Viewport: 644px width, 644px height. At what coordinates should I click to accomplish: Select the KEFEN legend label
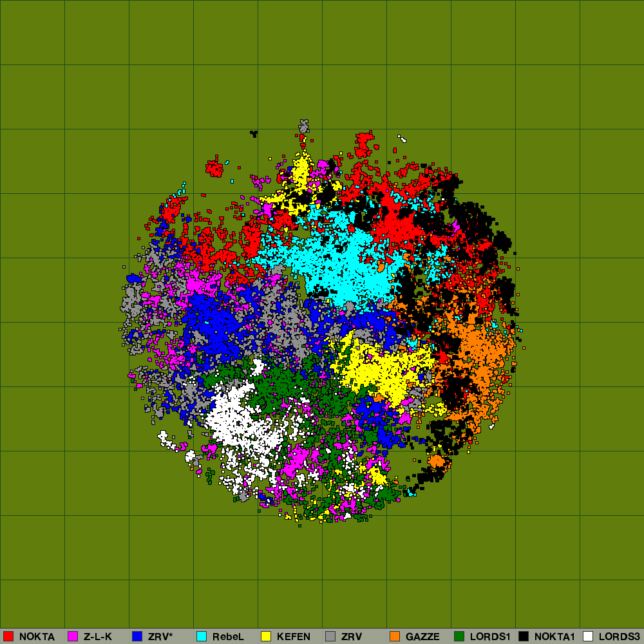294,637
